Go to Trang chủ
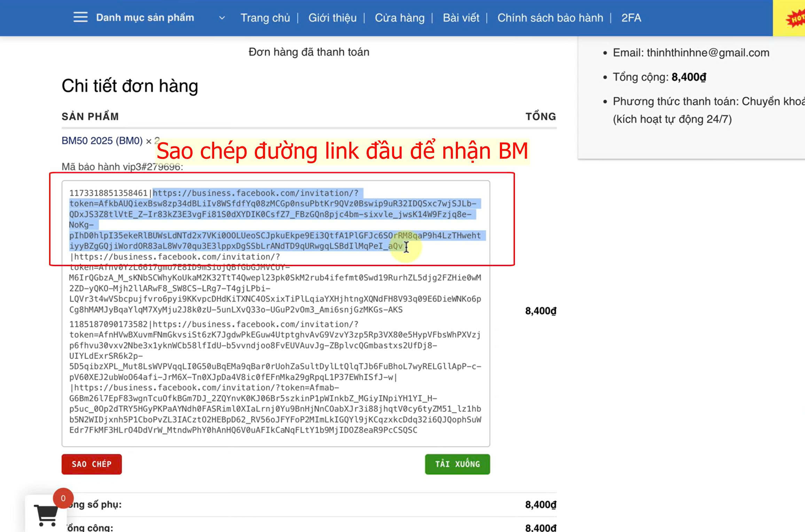 point(265,18)
